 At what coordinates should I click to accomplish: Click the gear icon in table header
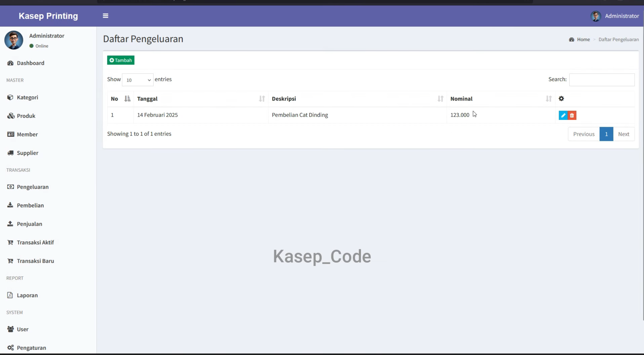tap(561, 99)
